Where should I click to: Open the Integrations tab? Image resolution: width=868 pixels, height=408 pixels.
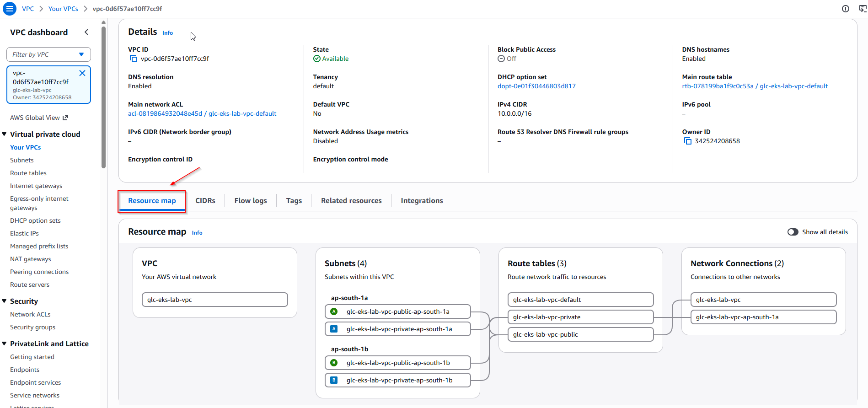click(422, 201)
